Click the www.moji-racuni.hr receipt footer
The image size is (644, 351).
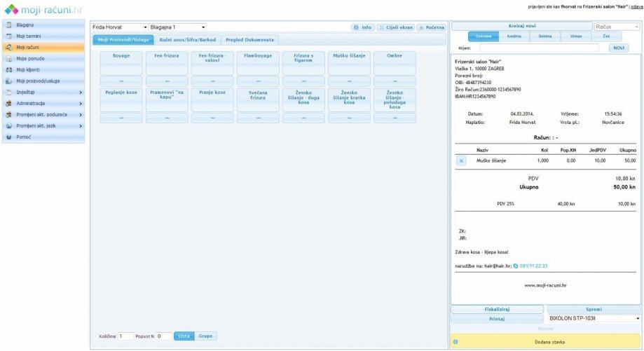coord(545,285)
